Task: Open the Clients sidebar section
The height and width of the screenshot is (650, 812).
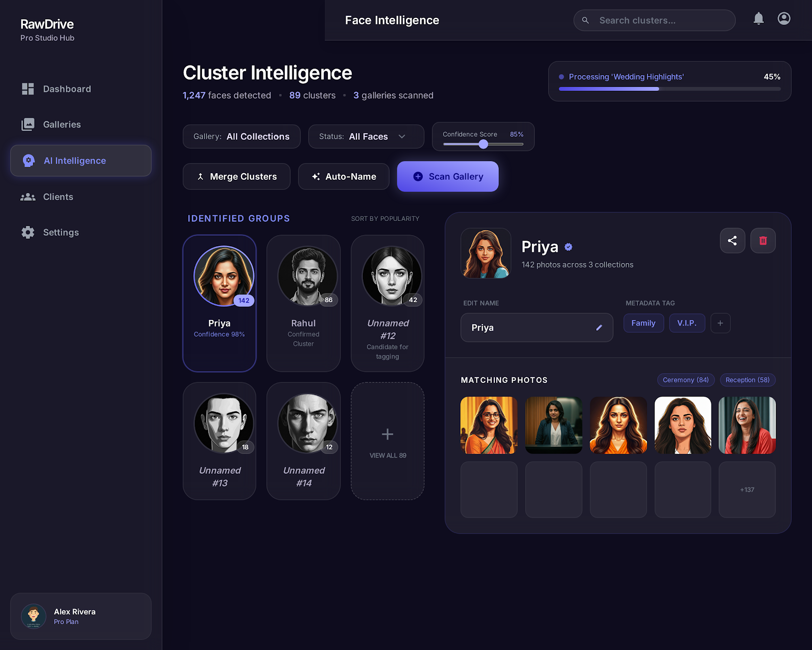Action: coord(58,197)
